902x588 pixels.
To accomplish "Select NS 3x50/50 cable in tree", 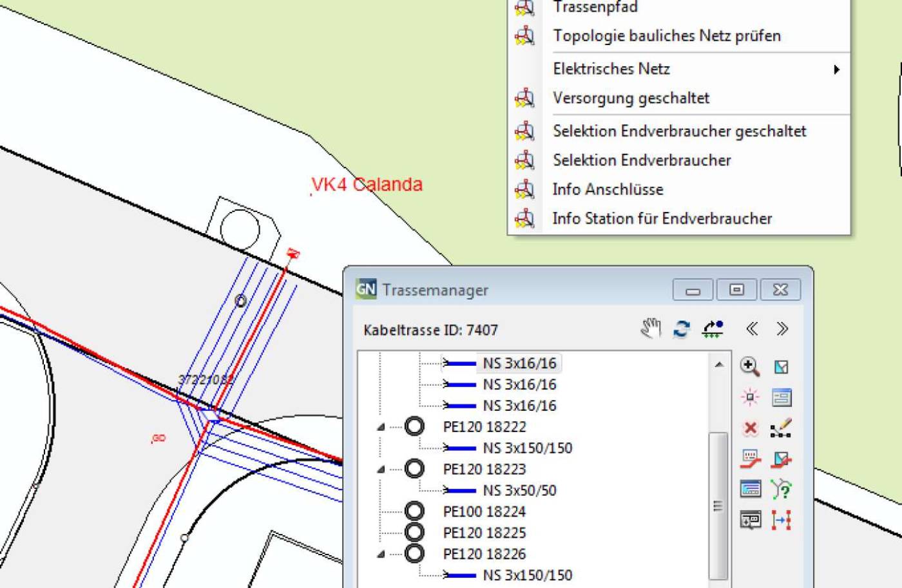I will click(519, 490).
